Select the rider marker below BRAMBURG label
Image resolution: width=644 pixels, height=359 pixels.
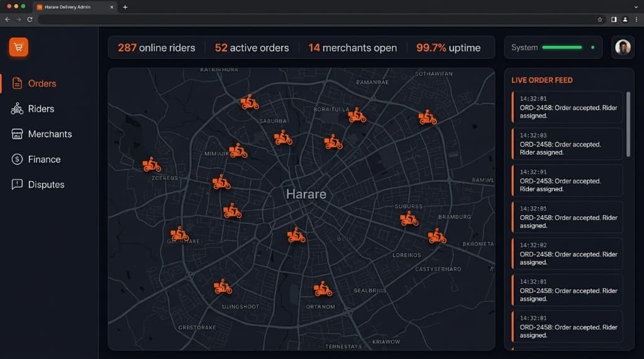click(436, 236)
